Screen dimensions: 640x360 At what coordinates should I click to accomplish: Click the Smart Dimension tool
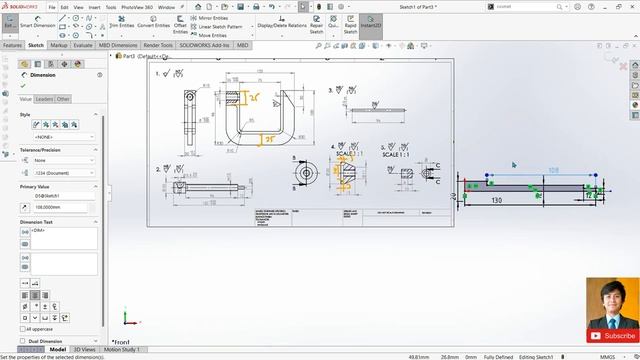coord(38,22)
